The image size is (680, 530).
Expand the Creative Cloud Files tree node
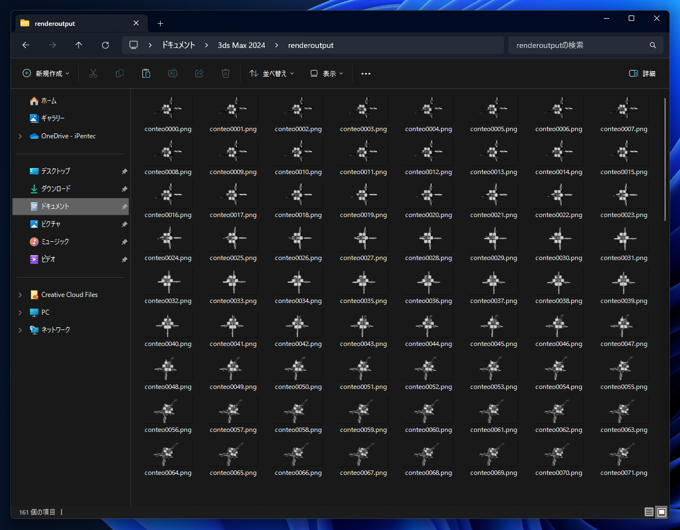pyautogui.click(x=20, y=295)
